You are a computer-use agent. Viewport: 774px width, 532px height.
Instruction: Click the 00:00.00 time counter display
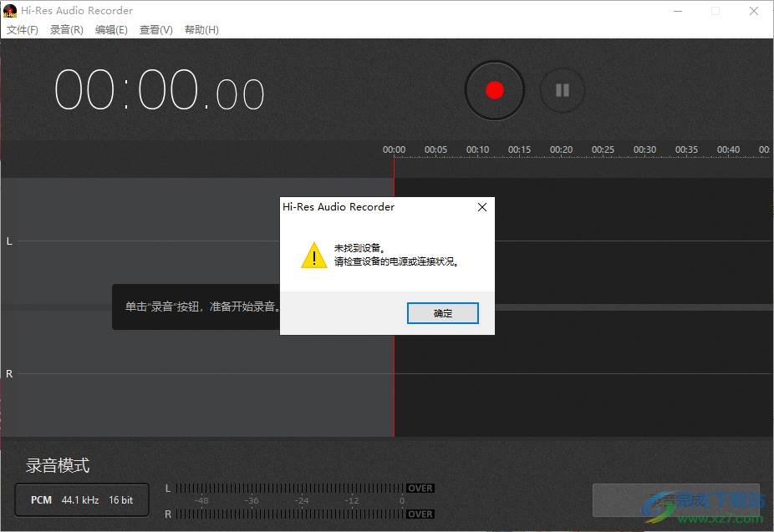[158, 89]
